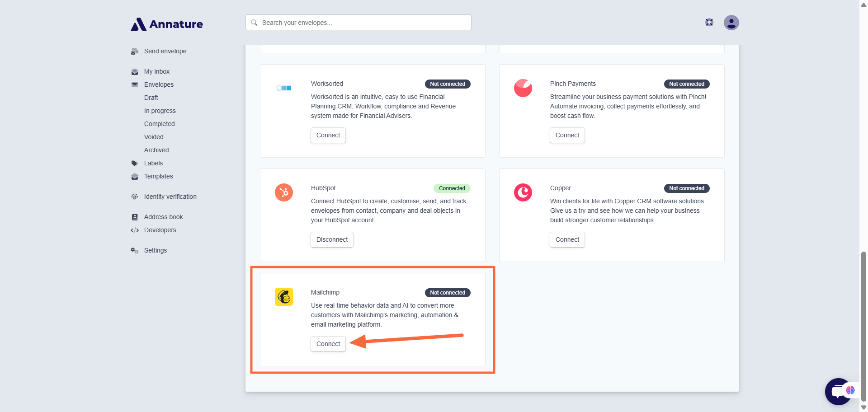Open Send envelope menu item
Image resolution: width=868 pixels, height=412 pixels.
165,51
